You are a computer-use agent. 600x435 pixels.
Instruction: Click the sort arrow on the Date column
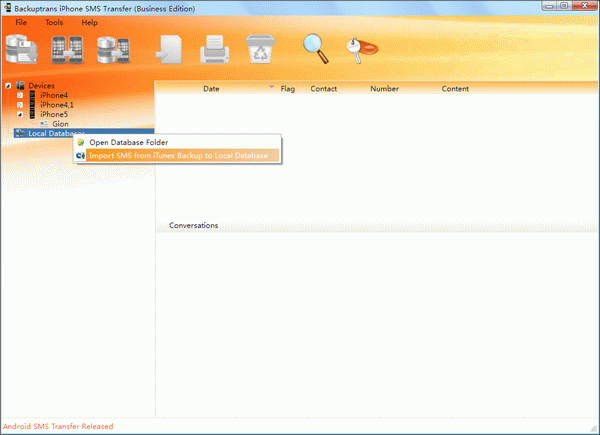coord(271,87)
